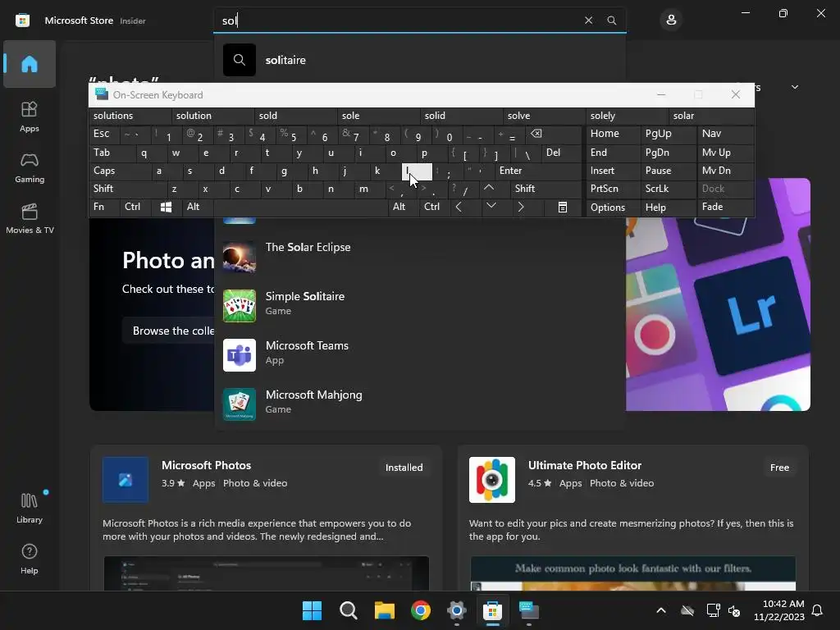Open the Home section in Microsoft Store sidebar
Viewport: 840px width, 630px height.
[30, 64]
